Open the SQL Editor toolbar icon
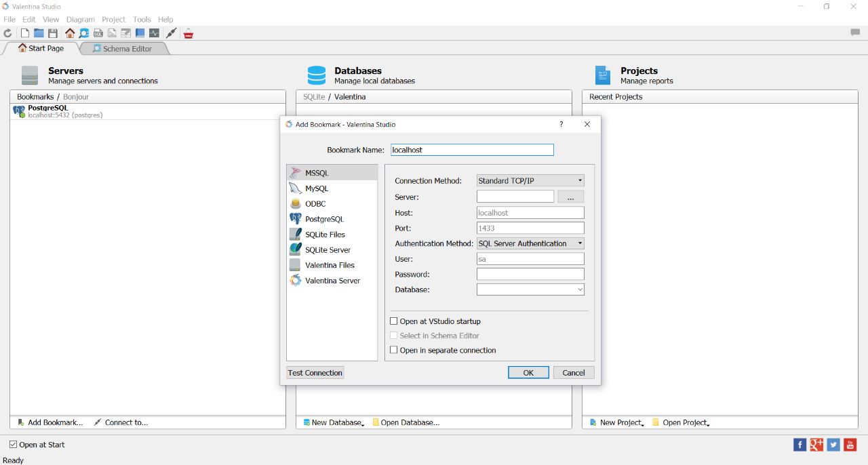Screen dimensions: 868x465 [98, 33]
